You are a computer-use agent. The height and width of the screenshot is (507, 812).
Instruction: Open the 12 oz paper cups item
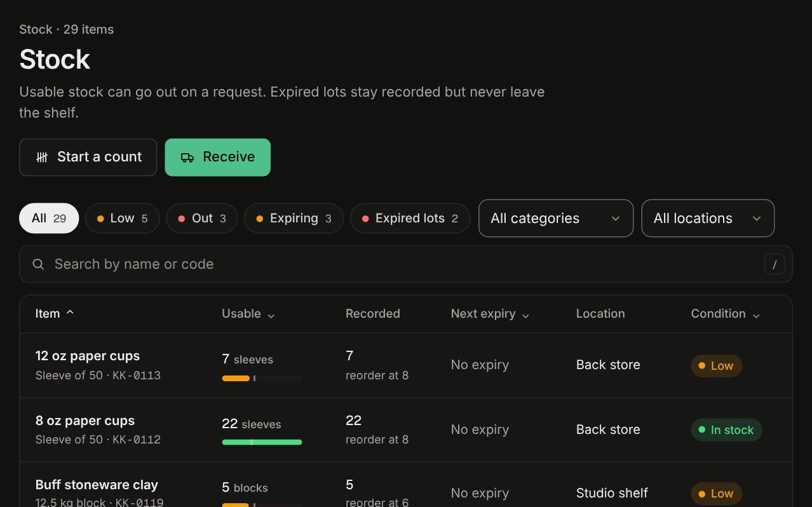click(x=88, y=356)
